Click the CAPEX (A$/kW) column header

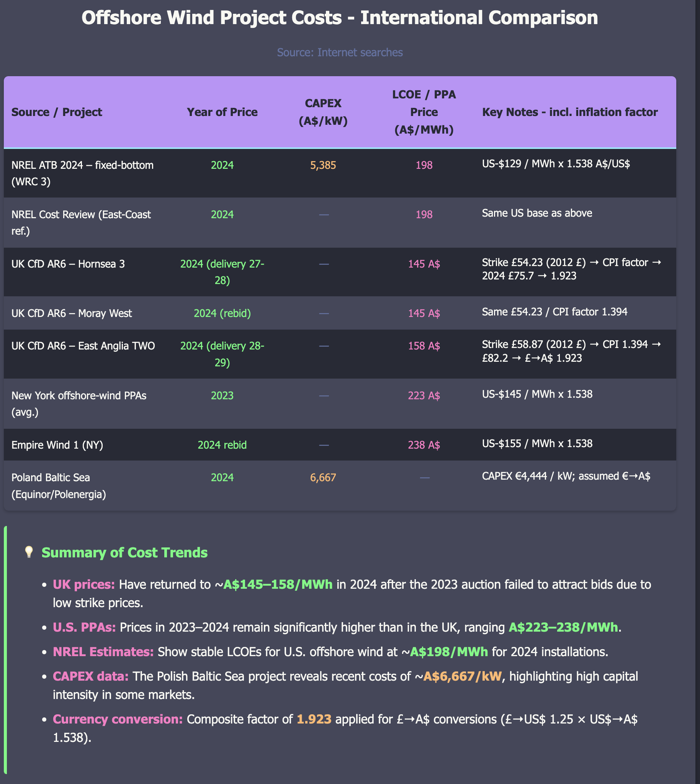coord(323,112)
